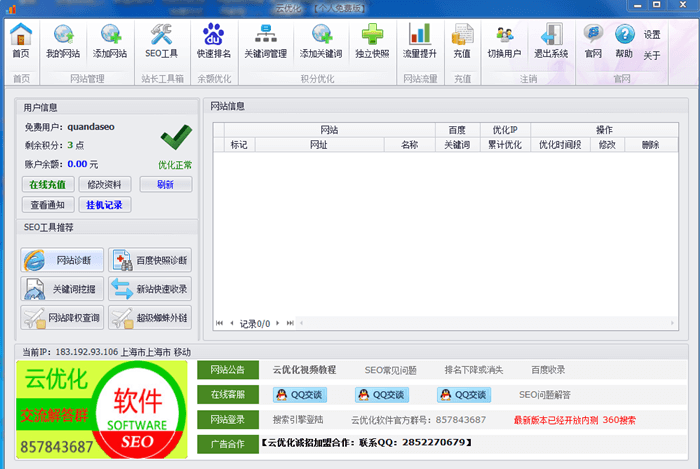Open the 查看通知 button
Screen dimensions: 700x469
click(48, 205)
